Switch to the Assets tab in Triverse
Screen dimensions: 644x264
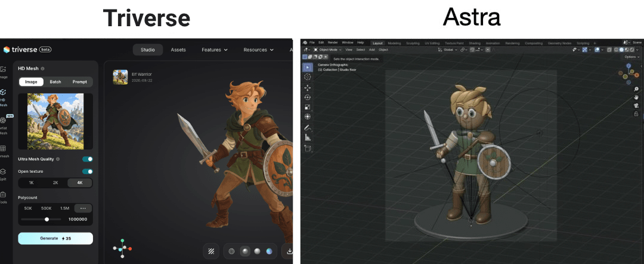click(178, 49)
